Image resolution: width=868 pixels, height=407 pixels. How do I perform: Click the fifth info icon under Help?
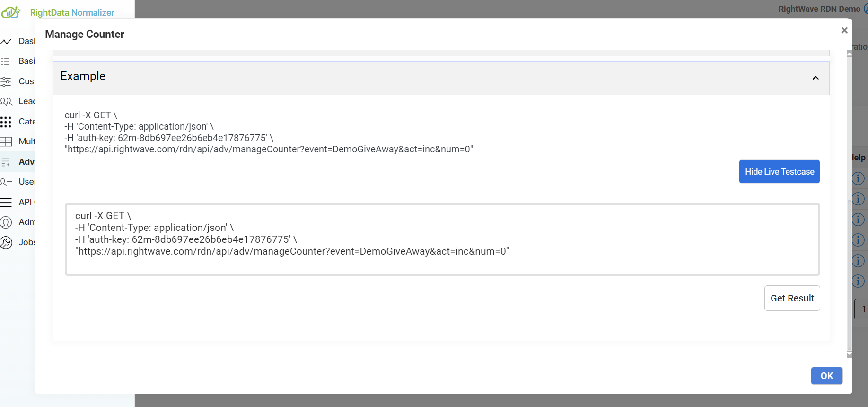click(x=858, y=261)
